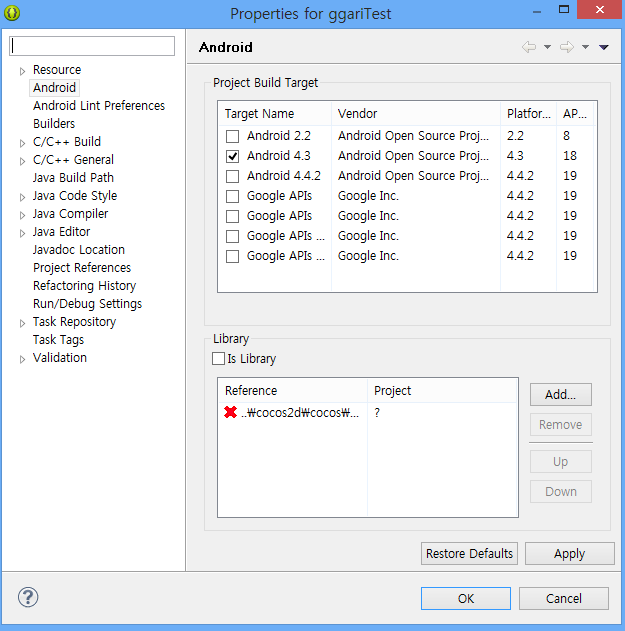
Task: Select Javadoc Location entry
Action: 79,250
